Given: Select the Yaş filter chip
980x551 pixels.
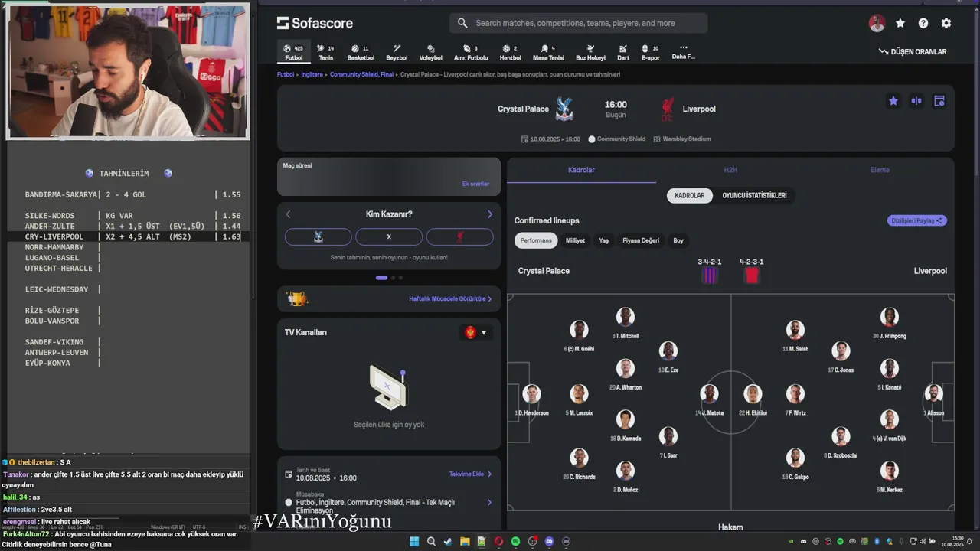Looking at the screenshot, I should click(x=603, y=240).
